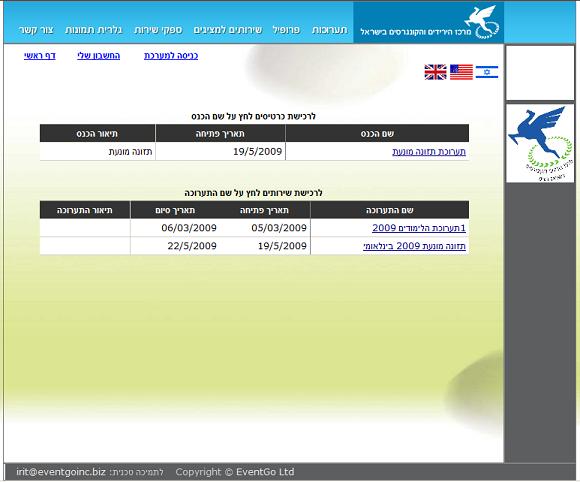Go to דף ראשי home page link
The width and height of the screenshot is (580, 482).
click(40, 56)
